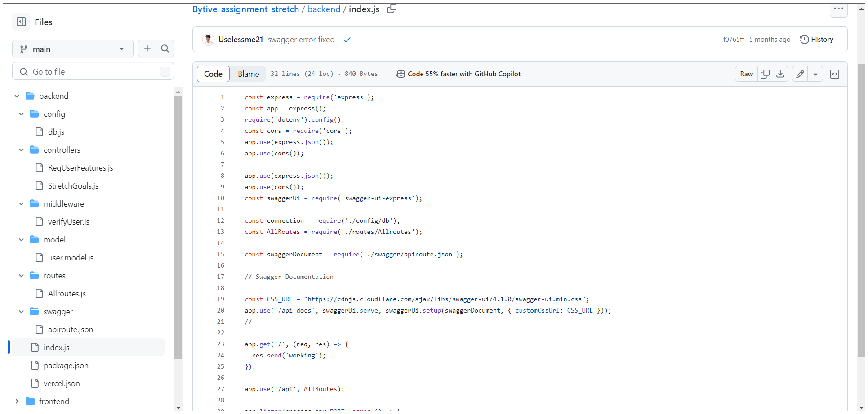Open the symbols panel icon
The height and width of the screenshot is (414, 868).
point(835,74)
